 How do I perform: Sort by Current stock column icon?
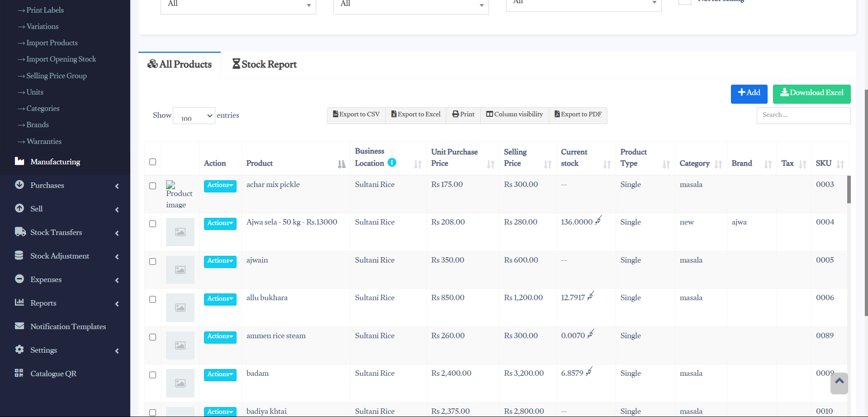click(607, 164)
